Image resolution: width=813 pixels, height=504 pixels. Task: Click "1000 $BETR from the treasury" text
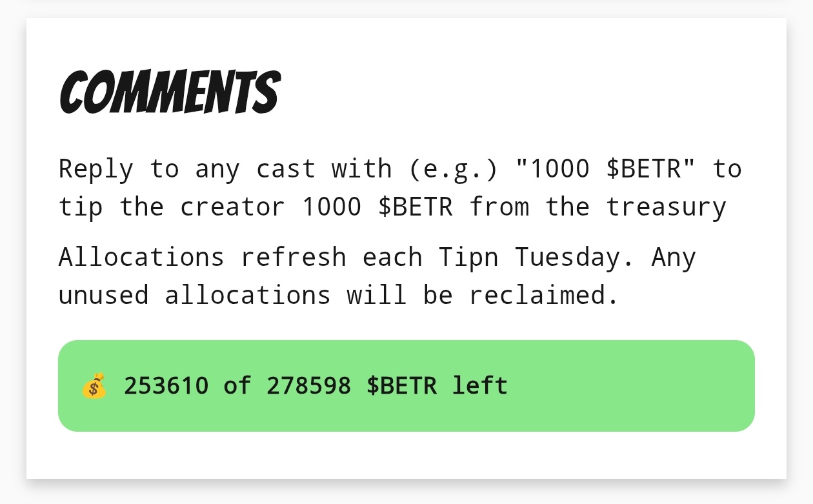514,207
